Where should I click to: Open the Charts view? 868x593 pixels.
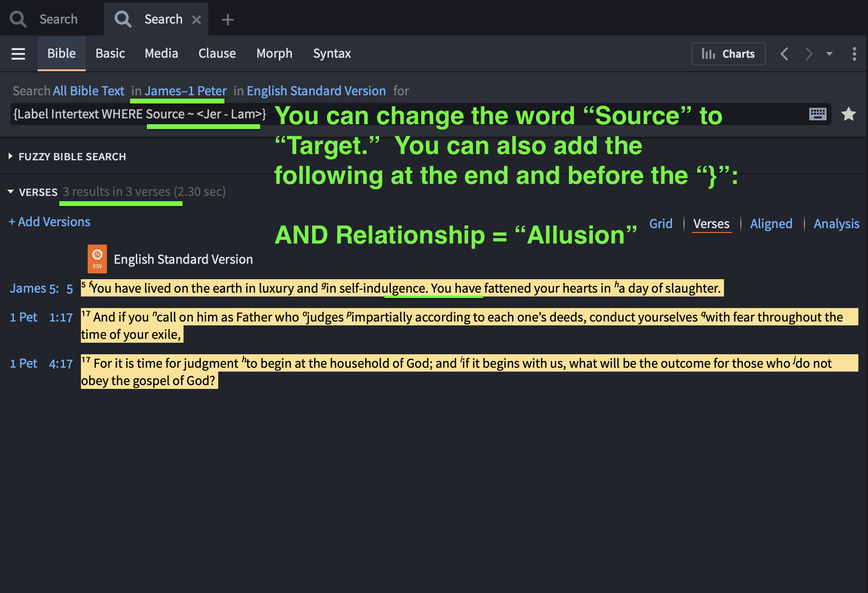tap(728, 54)
